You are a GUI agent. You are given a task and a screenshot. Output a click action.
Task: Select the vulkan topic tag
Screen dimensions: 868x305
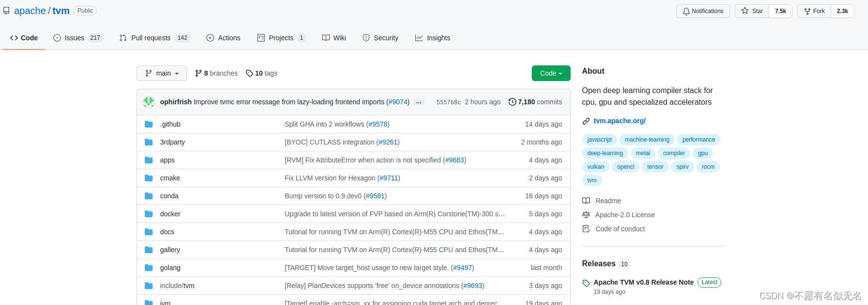pos(596,167)
